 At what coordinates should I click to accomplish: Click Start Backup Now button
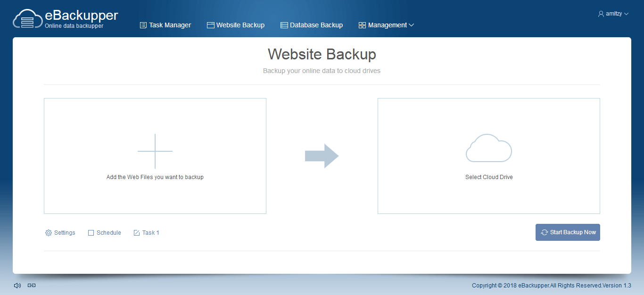click(568, 232)
